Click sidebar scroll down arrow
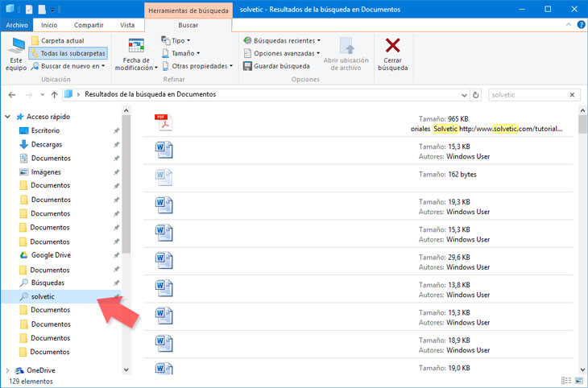The height and width of the screenshot is (388, 588). tap(126, 369)
